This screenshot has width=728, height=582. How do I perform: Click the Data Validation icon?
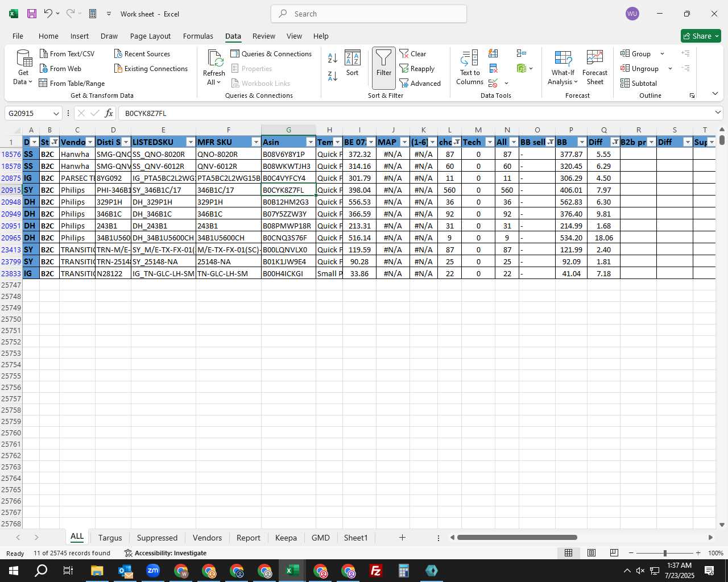(493, 84)
